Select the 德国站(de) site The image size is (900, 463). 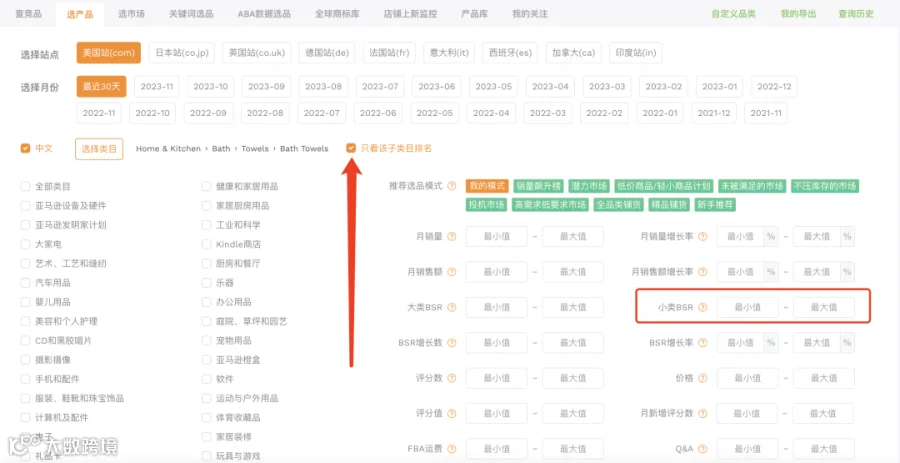[x=327, y=53]
